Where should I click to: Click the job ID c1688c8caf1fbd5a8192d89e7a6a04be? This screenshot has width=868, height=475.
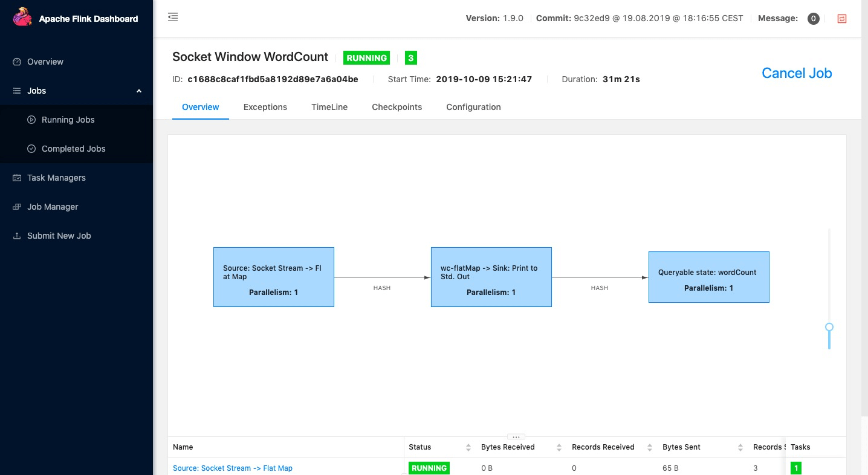pyautogui.click(x=273, y=79)
